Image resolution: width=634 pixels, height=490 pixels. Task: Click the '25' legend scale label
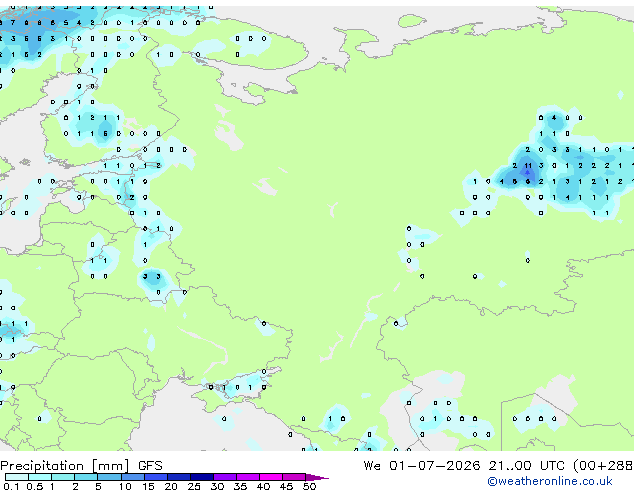click(x=194, y=486)
